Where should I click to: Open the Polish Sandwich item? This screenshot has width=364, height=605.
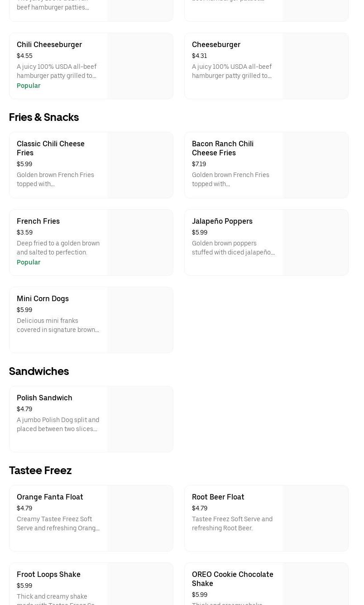44,398
